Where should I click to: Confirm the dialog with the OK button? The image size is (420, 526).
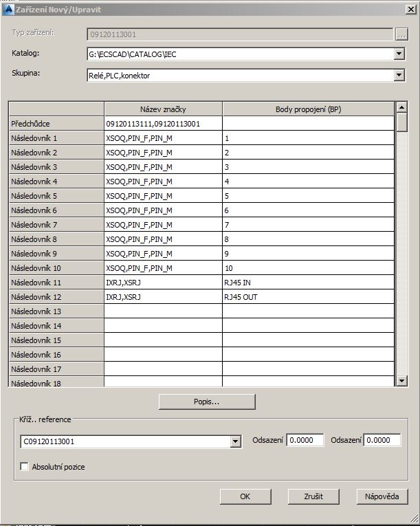(245, 496)
